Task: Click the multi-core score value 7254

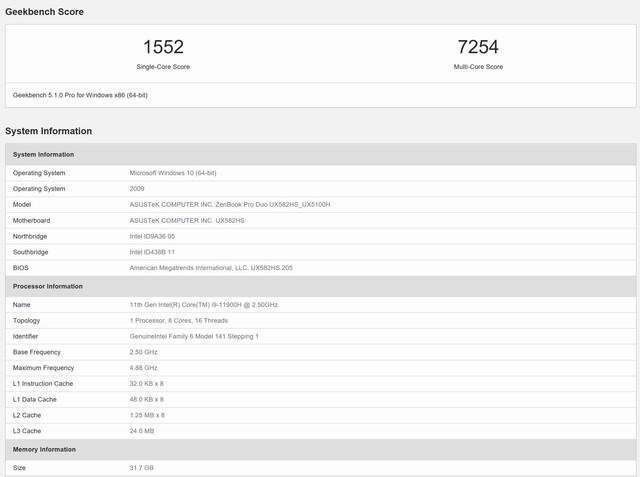Action: (x=478, y=47)
